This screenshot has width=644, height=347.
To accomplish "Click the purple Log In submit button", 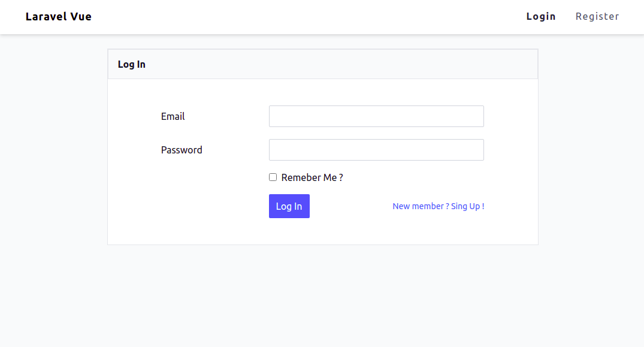I will (289, 206).
